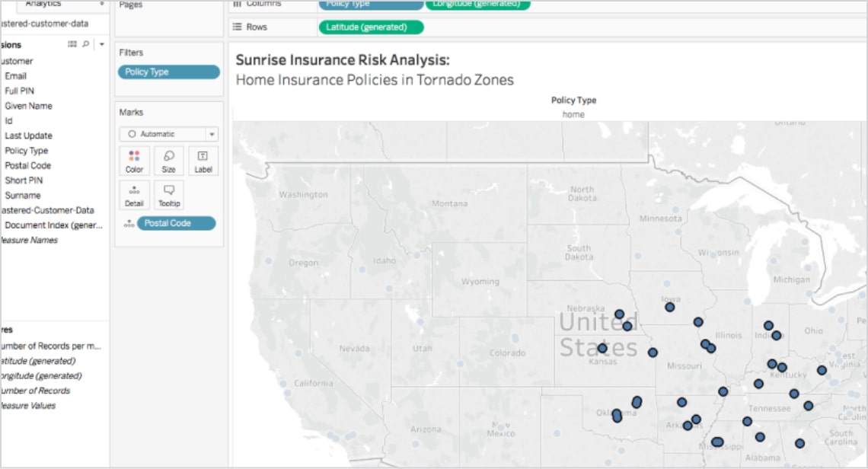Click the Latitude (generated) pill in Rows

[x=370, y=27]
